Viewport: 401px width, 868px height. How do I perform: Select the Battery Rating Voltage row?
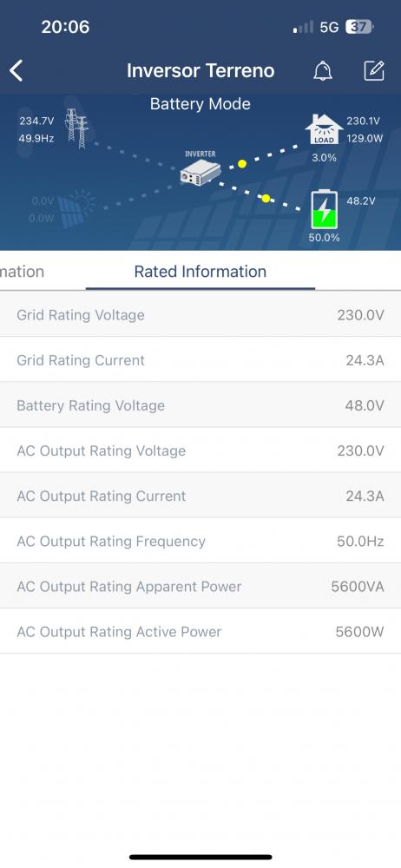tap(200, 405)
